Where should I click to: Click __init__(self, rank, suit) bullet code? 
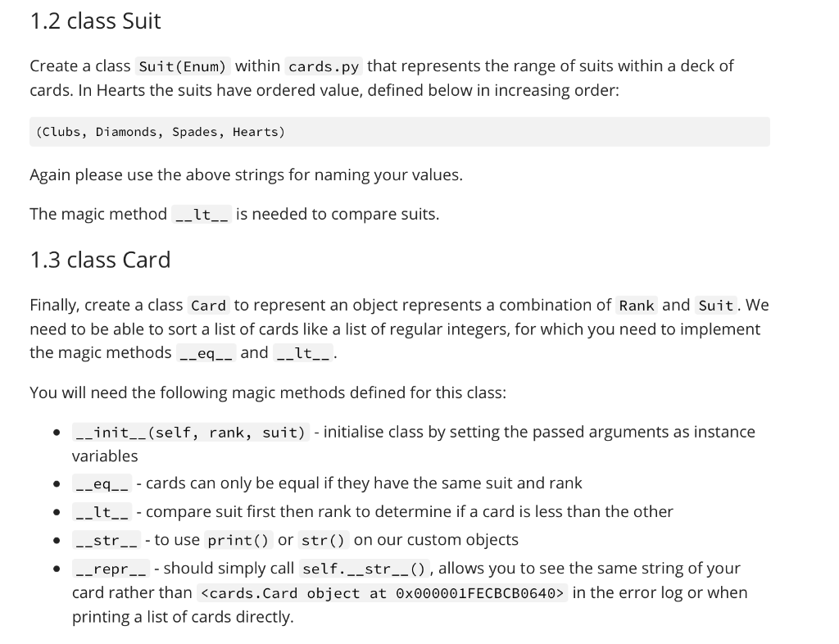pos(190,432)
